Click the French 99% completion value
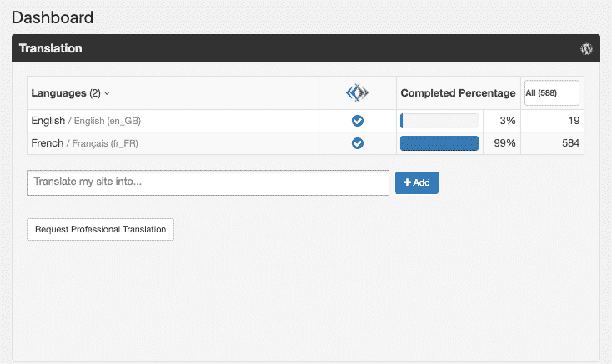 click(x=504, y=143)
